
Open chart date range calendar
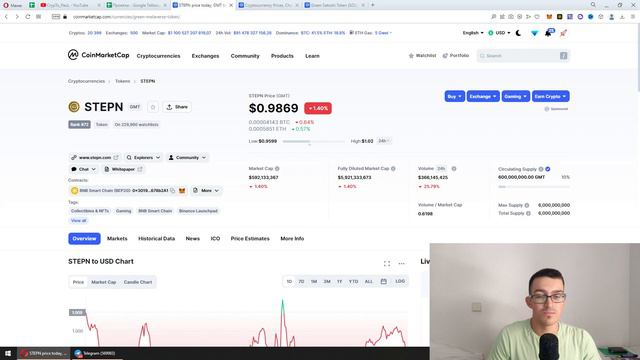384,281
